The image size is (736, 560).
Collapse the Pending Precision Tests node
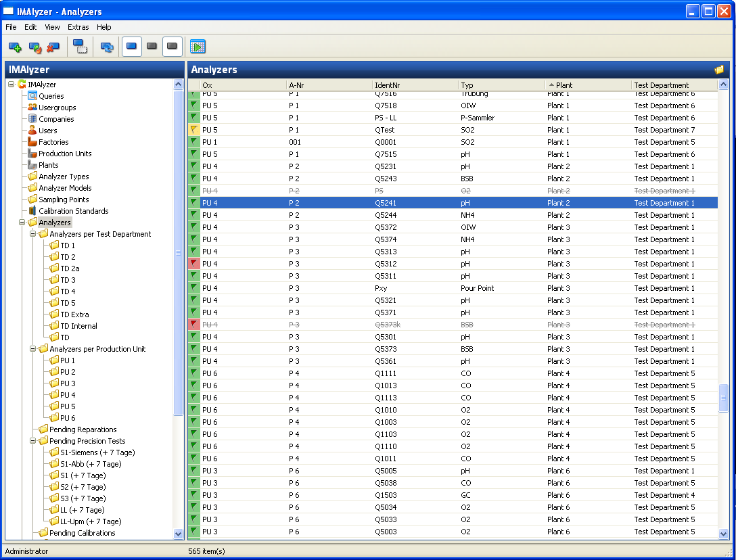point(33,441)
